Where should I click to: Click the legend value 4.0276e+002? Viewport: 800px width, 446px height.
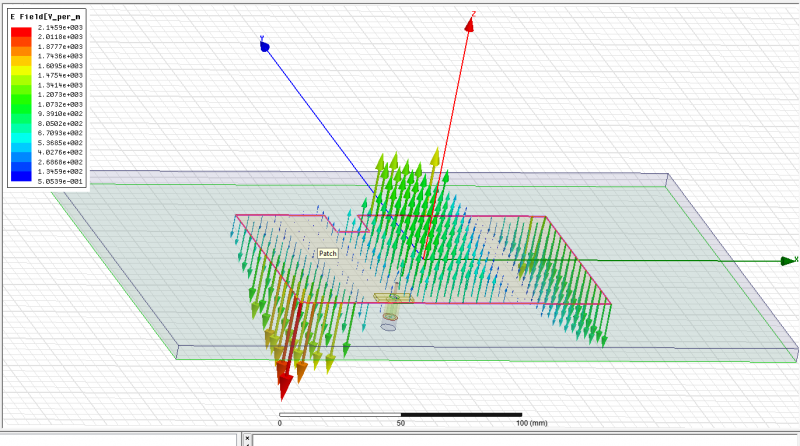(60, 153)
